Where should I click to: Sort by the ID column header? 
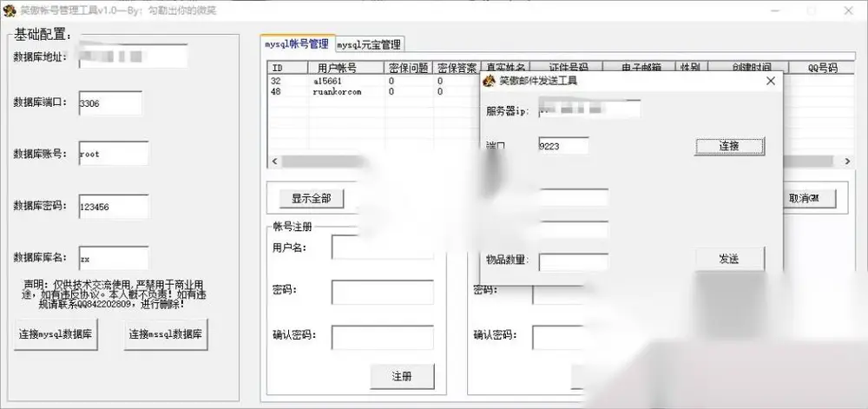pos(288,68)
